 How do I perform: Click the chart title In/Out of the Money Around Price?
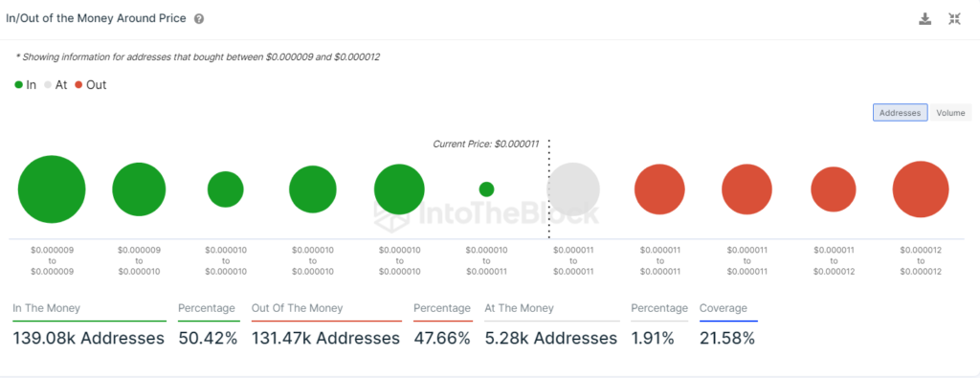(96, 19)
